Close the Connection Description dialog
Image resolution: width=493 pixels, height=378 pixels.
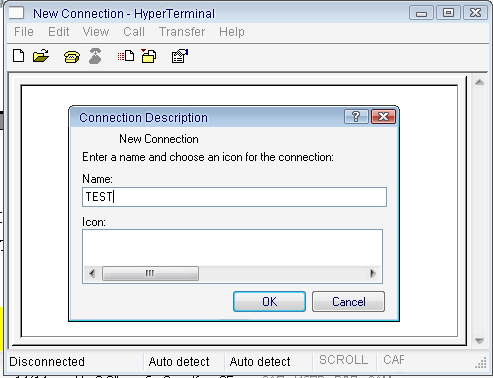[383, 117]
